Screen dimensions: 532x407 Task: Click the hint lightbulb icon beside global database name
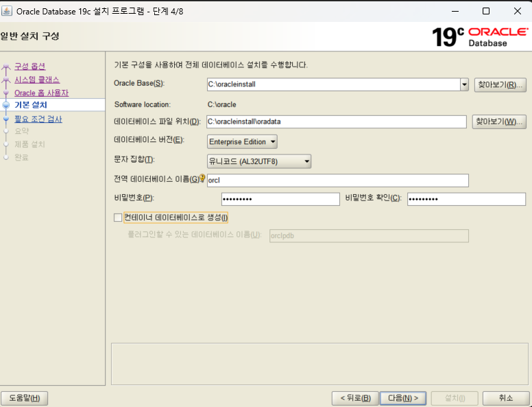point(202,178)
